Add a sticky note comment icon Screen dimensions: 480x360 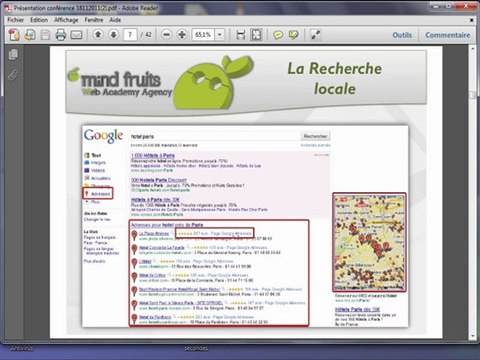[x=278, y=35]
